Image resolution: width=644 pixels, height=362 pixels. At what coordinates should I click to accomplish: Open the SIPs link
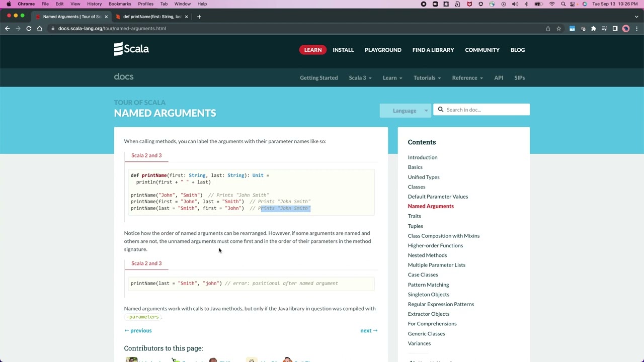click(520, 78)
